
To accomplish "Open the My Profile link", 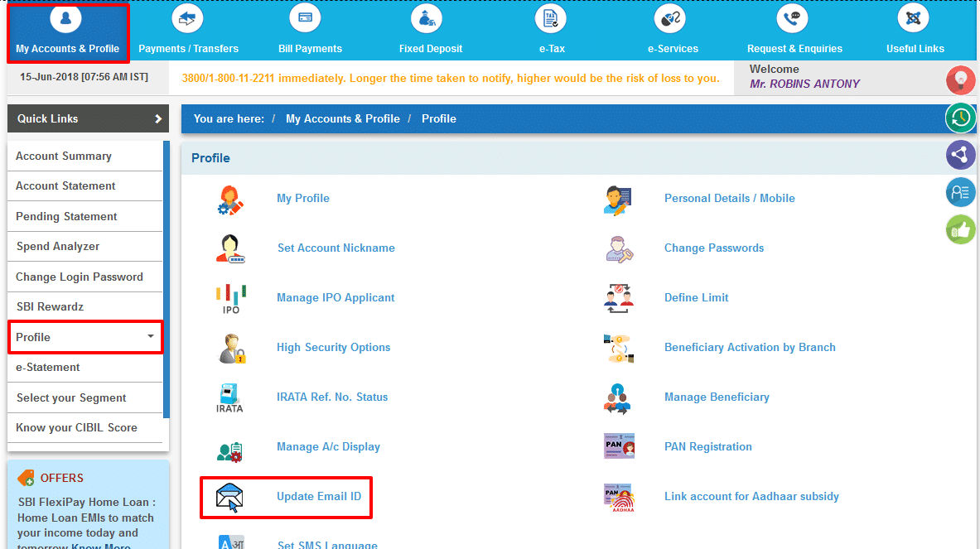I will pos(303,199).
